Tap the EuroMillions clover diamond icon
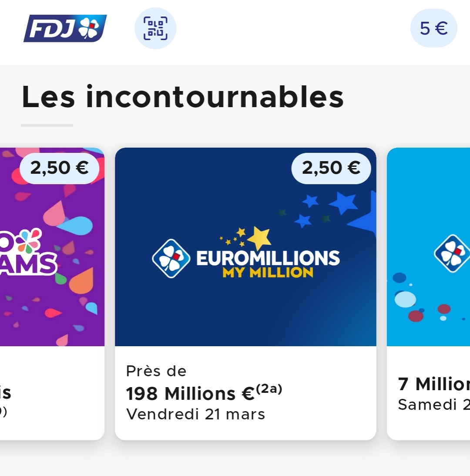The height and width of the screenshot is (476, 470). (171, 258)
